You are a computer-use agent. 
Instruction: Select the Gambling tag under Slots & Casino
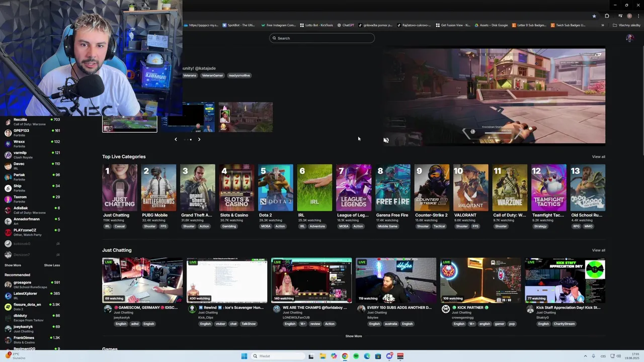click(229, 226)
